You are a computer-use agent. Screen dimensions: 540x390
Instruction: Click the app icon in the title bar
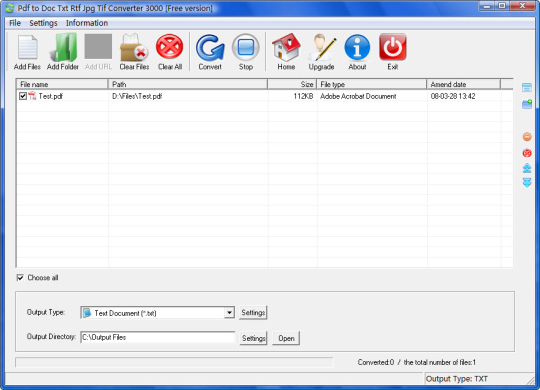(x=10, y=8)
